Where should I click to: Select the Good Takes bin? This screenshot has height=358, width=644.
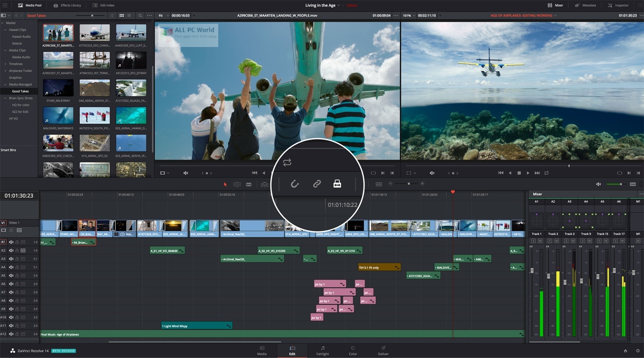20,91
